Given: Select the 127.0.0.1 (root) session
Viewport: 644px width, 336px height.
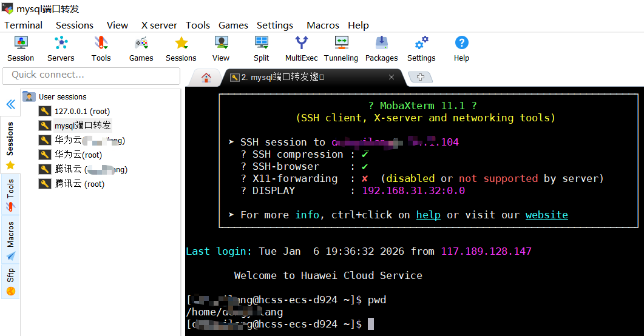Looking at the screenshot, I should [x=82, y=111].
